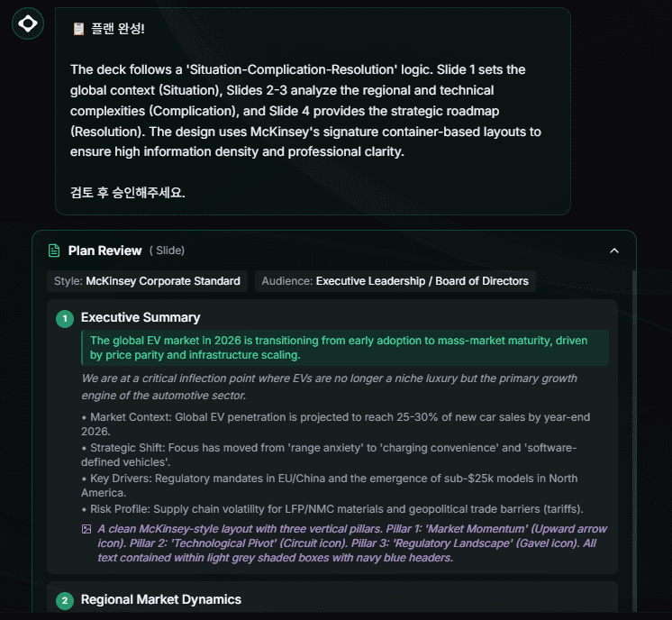Click the 검토 후 승인해주세요 message line

tap(128, 193)
